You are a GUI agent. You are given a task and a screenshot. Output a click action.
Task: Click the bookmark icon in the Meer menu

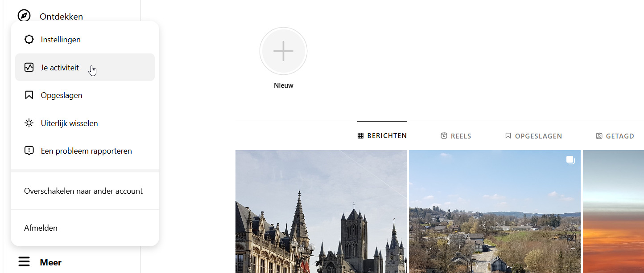[29, 95]
